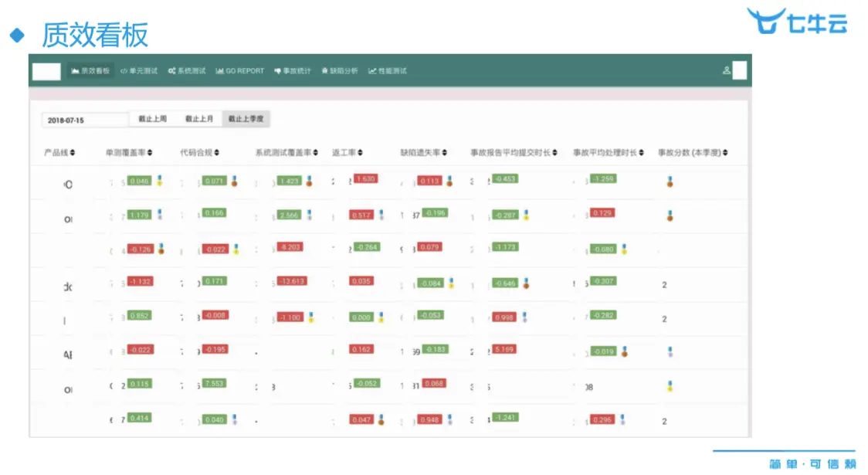
Task: Click the bronze medal beside 0.113
Action: 449,181
